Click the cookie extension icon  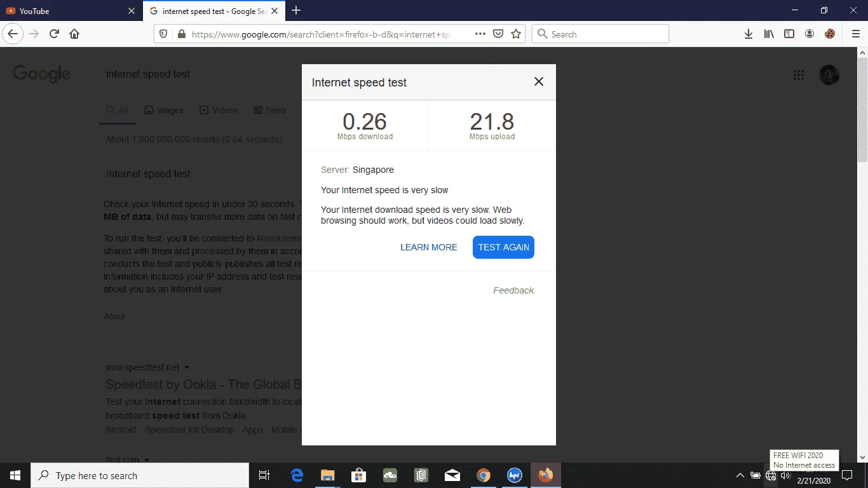(x=830, y=34)
